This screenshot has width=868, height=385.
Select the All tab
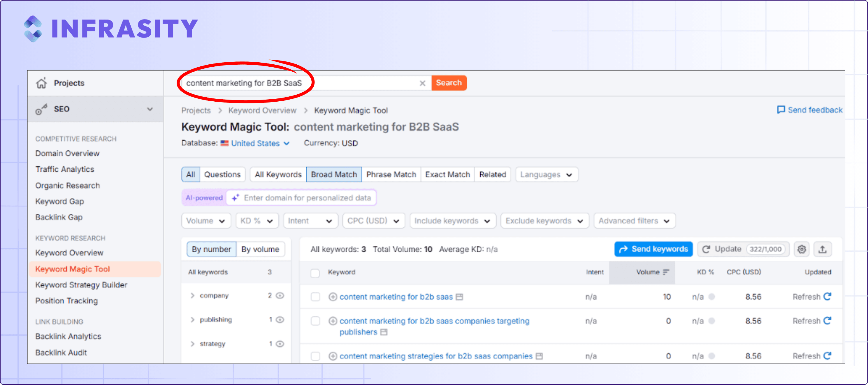[191, 175]
